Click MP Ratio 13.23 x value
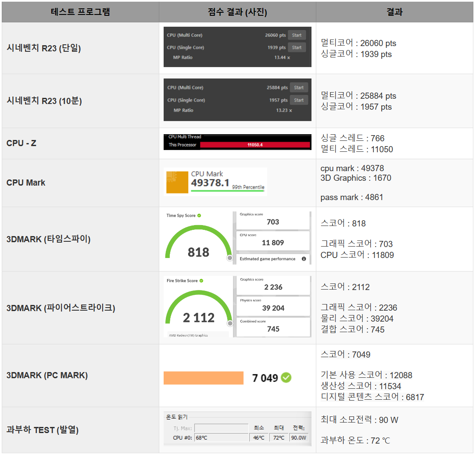 click(x=284, y=110)
